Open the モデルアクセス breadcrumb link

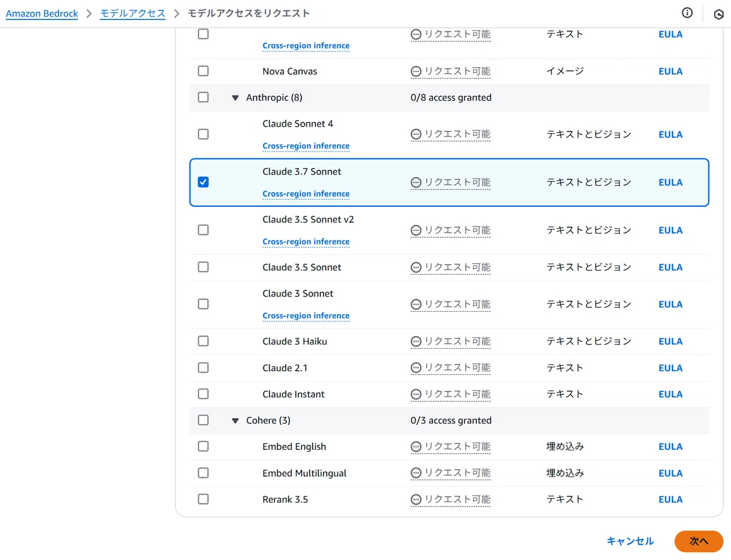133,13
